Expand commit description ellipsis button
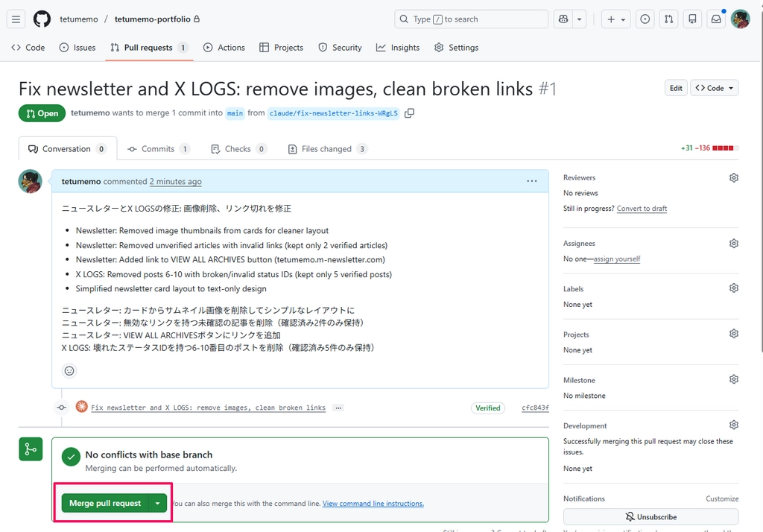 point(338,408)
